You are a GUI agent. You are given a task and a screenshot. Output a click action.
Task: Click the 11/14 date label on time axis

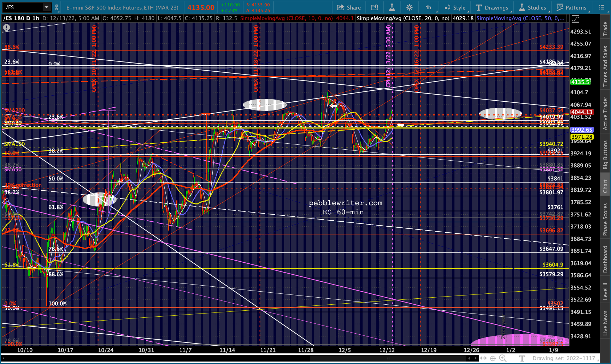click(227, 350)
